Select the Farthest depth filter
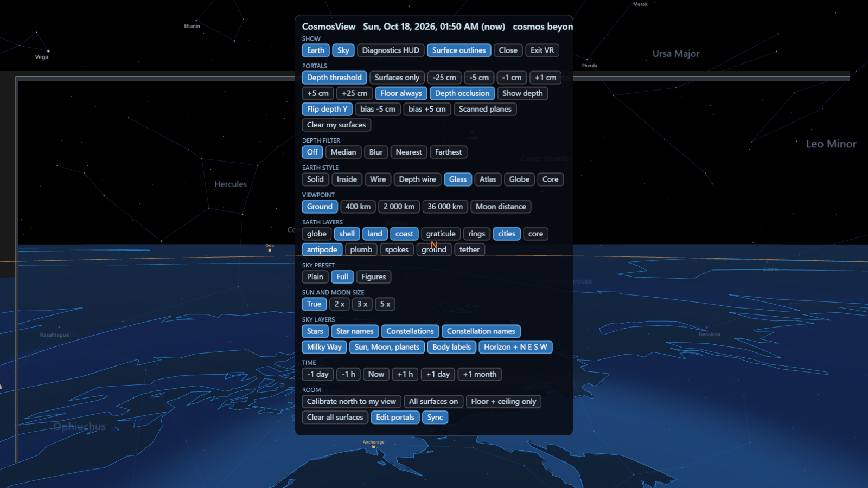The width and height of the screenshot is (868, 488). (448, 152)
